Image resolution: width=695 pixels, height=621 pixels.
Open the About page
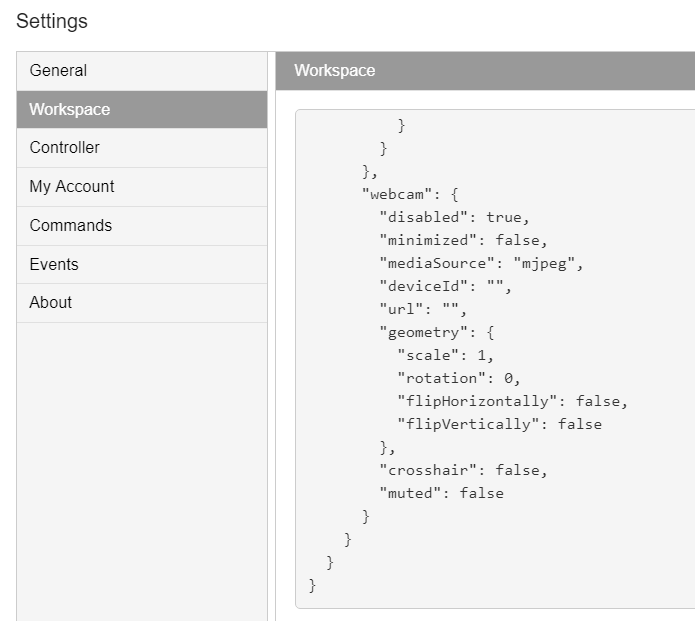point(142,303)
